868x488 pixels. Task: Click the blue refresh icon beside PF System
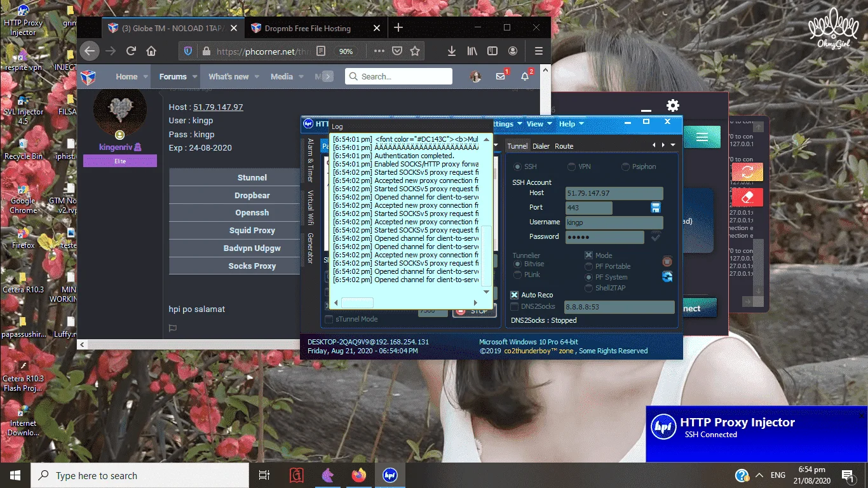[667, 276]
